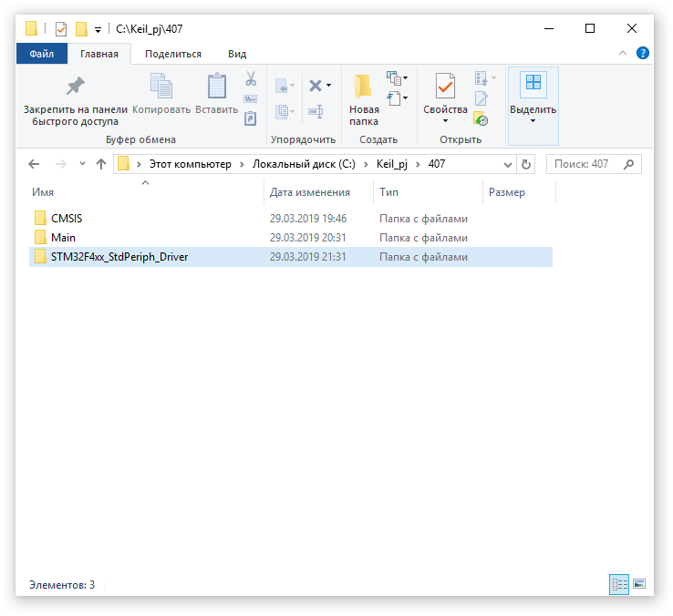The height and width of the screenshot is (616, 673).
Task: Click Keil_pj in the breadcrumb path
Action: [x=392, y=164]
